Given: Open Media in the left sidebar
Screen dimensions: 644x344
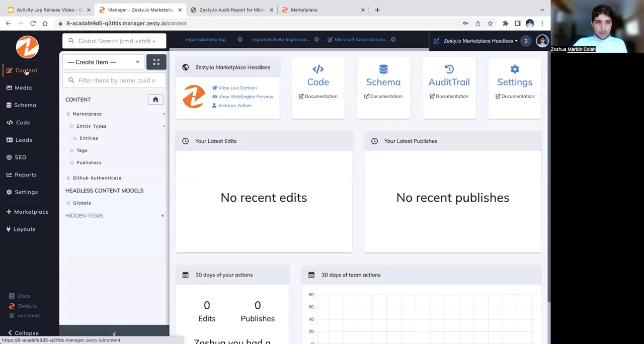Looking at the screenshot, I should tap(23, 88).
